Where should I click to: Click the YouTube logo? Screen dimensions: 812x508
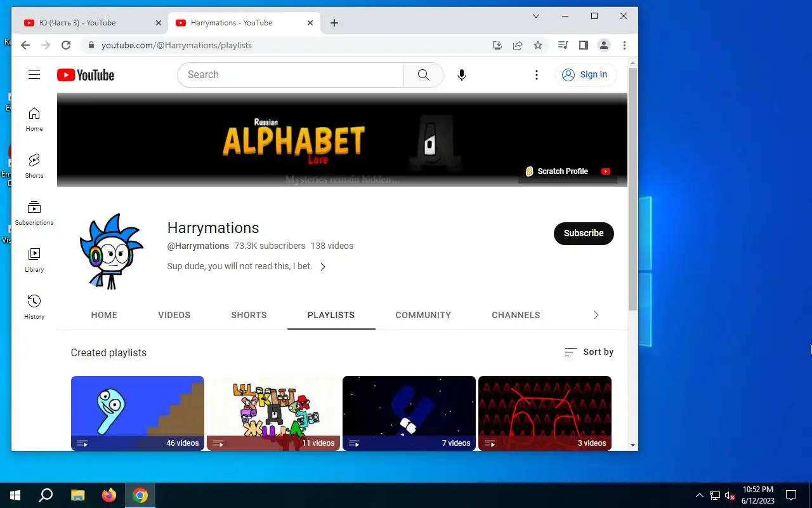coord(86,75)
